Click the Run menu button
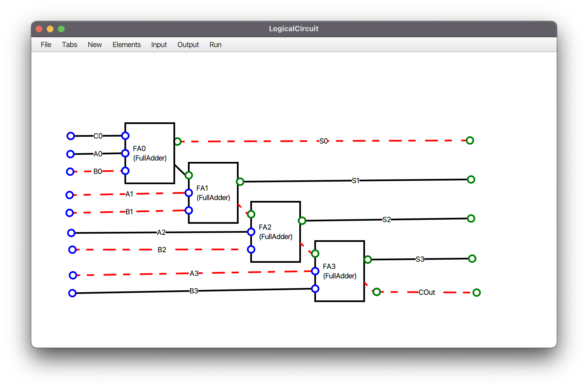This screenshot has height=389, width=588. pos(215,45)
